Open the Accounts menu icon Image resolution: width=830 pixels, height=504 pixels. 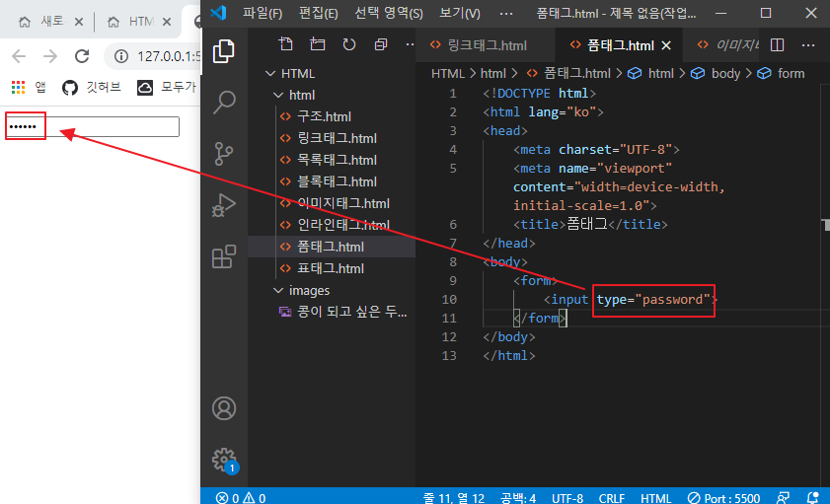(224, 408)
